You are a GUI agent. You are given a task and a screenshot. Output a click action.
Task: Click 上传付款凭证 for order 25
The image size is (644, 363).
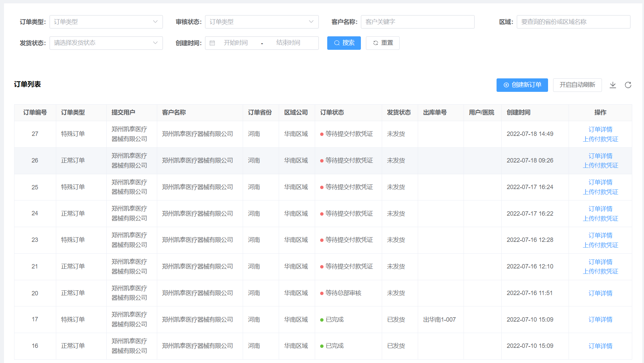600,192
